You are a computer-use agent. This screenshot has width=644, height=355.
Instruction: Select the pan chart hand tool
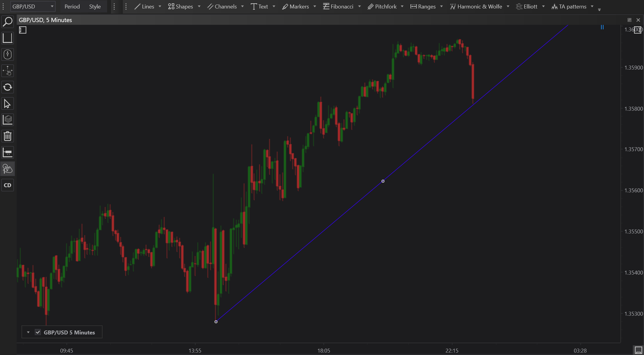[x=8, y=71]
